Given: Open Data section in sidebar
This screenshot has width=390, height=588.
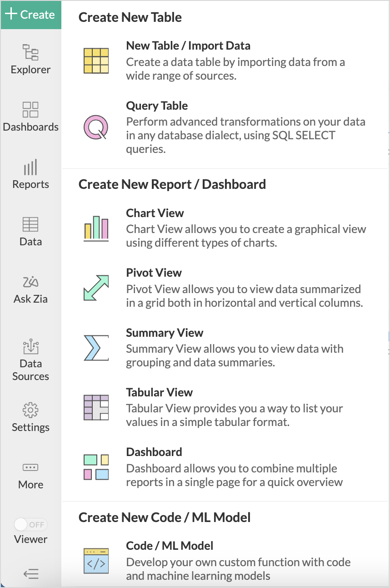Looking at the screenshot, I should point(30,232).
